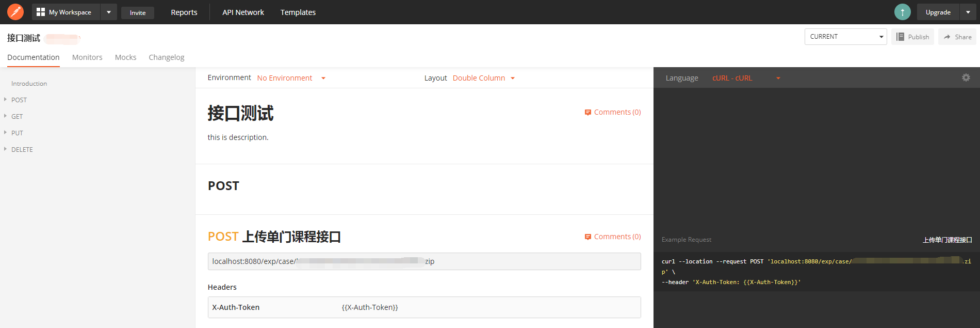Click the workspace grid icon
The image size is (980, 328).
tap(41, 12)
